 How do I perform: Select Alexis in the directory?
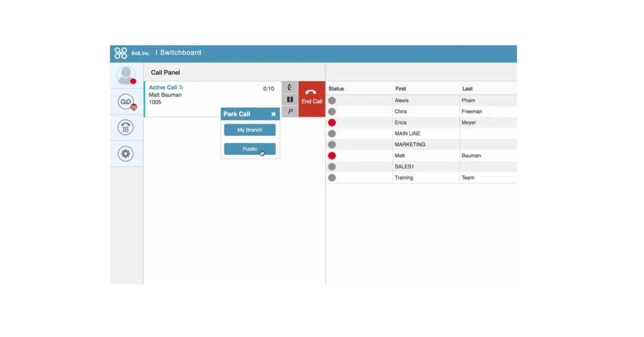pyautogui.click(x=401, y=100)
